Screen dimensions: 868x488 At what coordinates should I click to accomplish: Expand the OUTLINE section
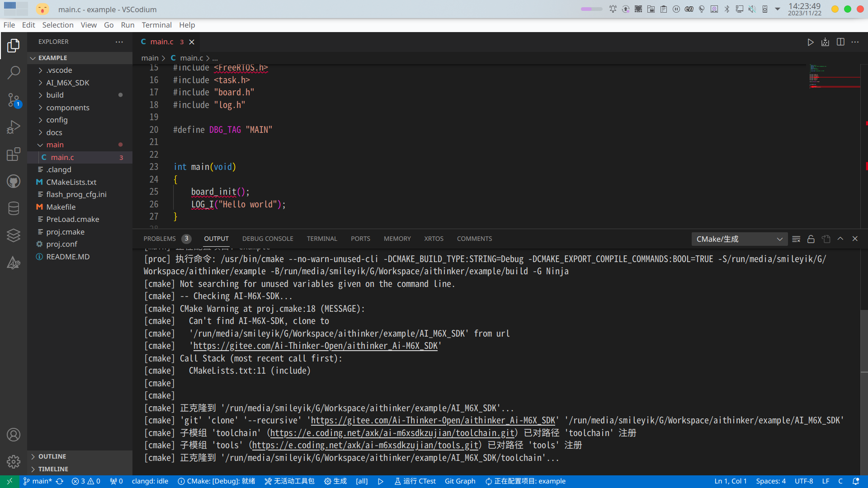[80, 456]
